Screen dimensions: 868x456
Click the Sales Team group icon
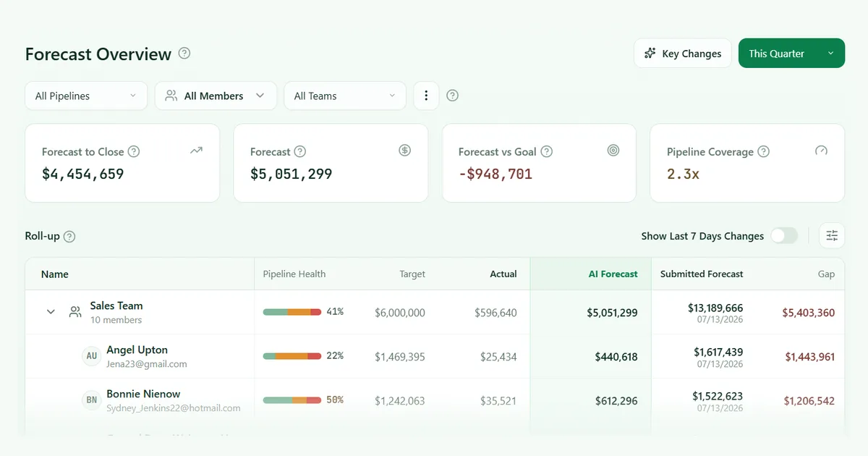tap(75, 312)
